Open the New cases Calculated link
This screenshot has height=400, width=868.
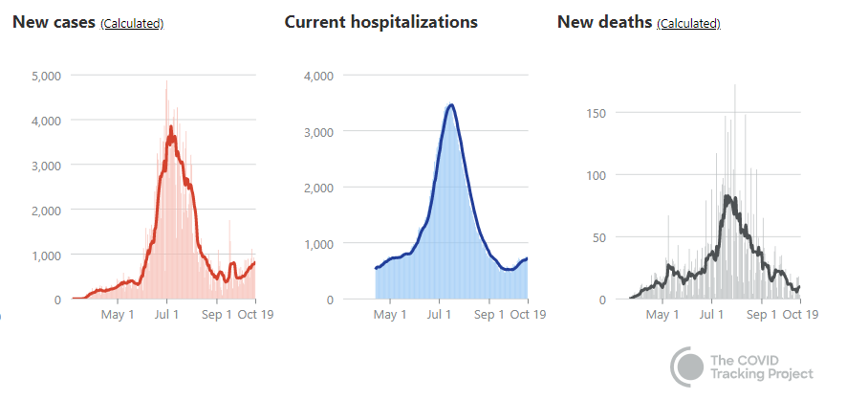coord(132,24)
